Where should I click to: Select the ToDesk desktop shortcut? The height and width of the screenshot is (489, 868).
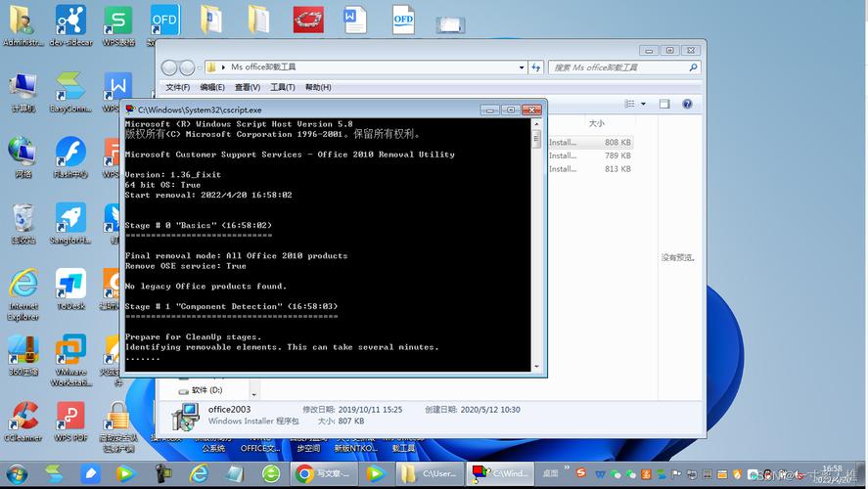pos(70,289)
